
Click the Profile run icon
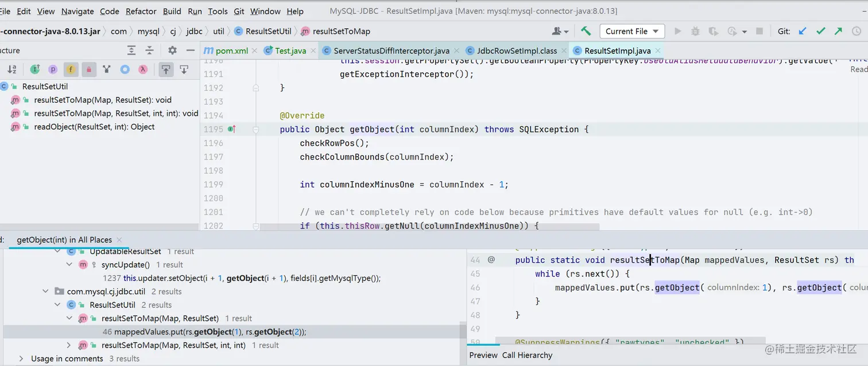(x=732, y=31)
